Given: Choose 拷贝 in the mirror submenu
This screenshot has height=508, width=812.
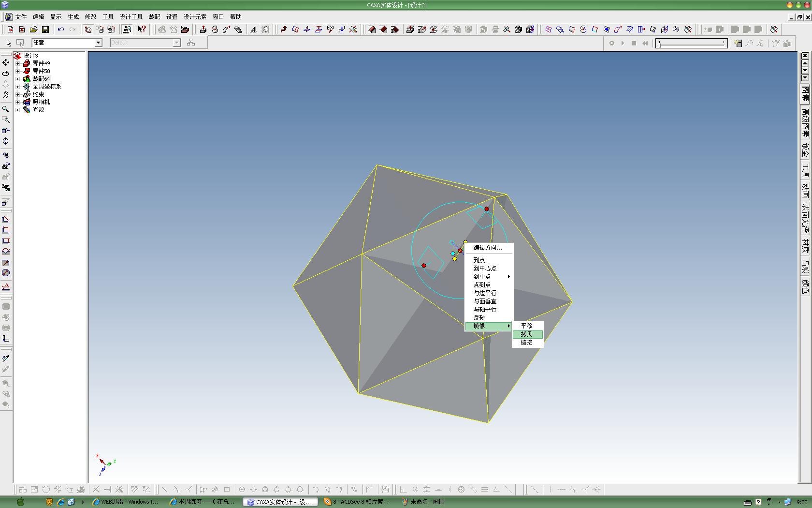Looking at the screenshot, I should (528, 334).
